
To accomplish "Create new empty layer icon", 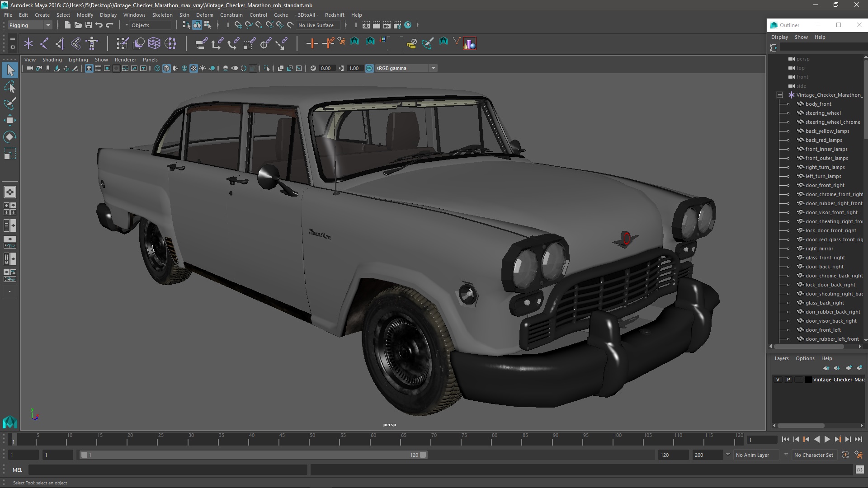I will point(849,368).
